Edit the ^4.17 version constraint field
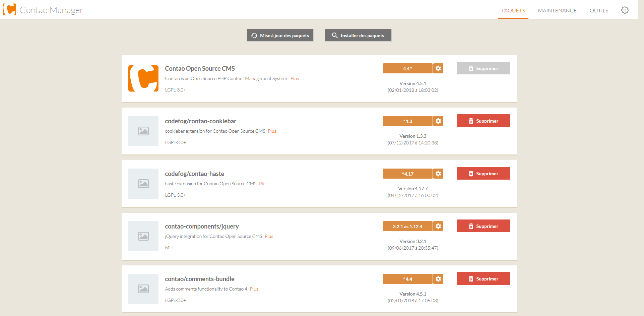Viewport: 644px width, 316px height. 407,174
